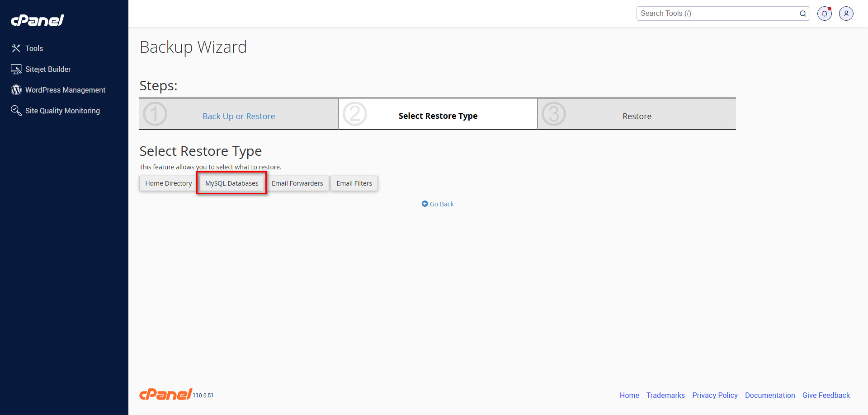Click the search magnifier icon
This screenshot has height=415, width=868.
802,14
